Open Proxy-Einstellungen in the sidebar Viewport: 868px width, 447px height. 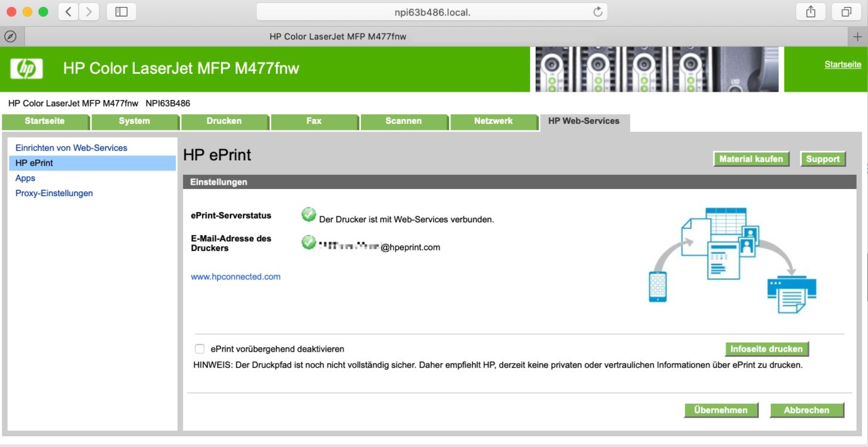pyautogui.click(x=54, y=193)
